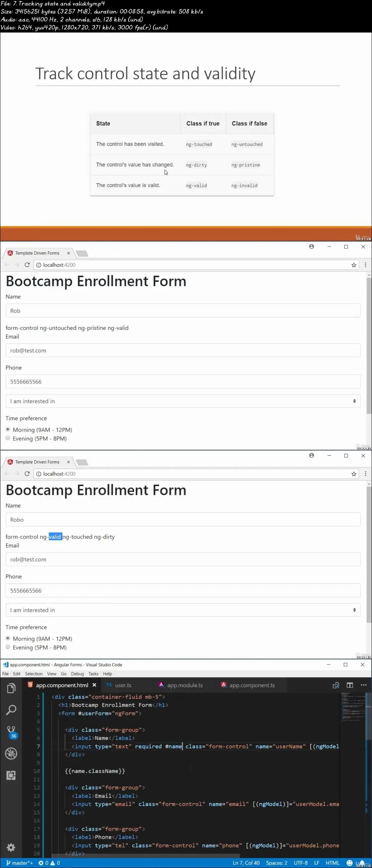Change indentation via Spaces: 2 in status bar

point(276,863)
